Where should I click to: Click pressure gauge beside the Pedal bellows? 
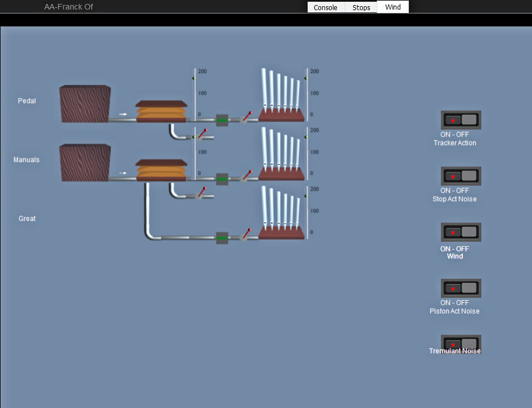click(x=195, y=93)
